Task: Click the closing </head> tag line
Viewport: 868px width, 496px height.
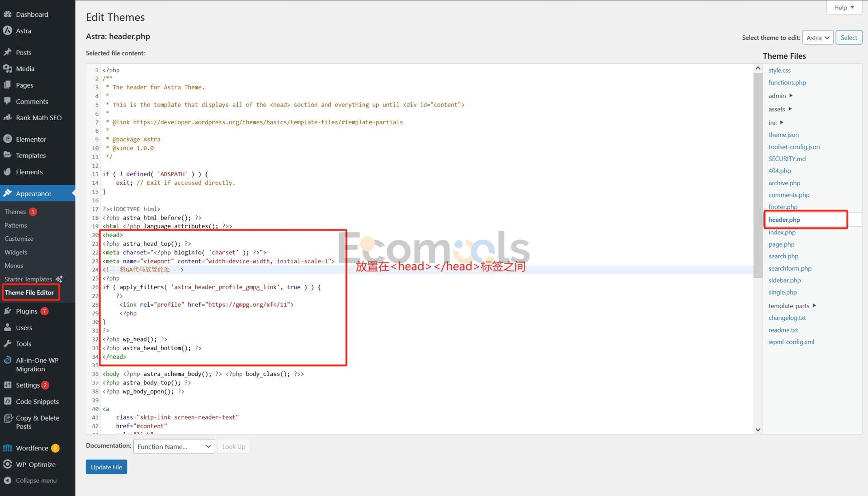Action: 114,356
